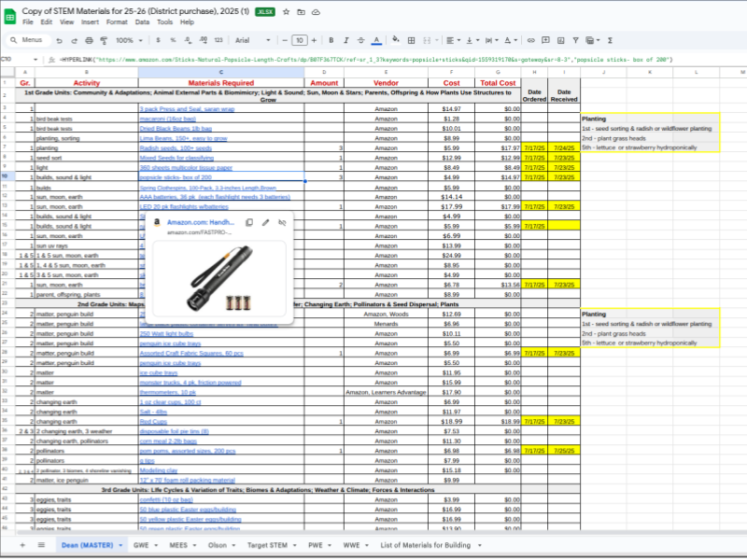
Task: Toggle Strikethrough formatting
Action: [360, 40]
